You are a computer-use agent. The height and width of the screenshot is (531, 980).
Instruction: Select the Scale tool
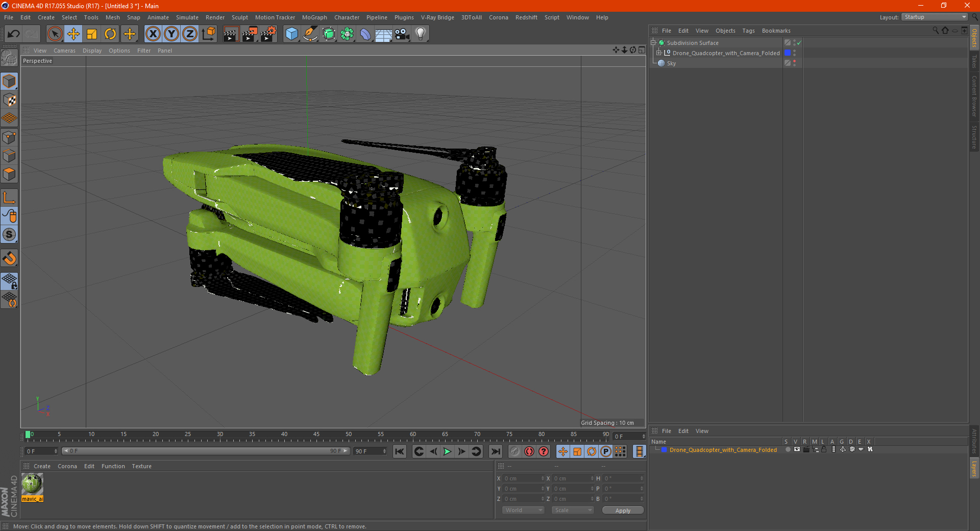coord(92,34)
